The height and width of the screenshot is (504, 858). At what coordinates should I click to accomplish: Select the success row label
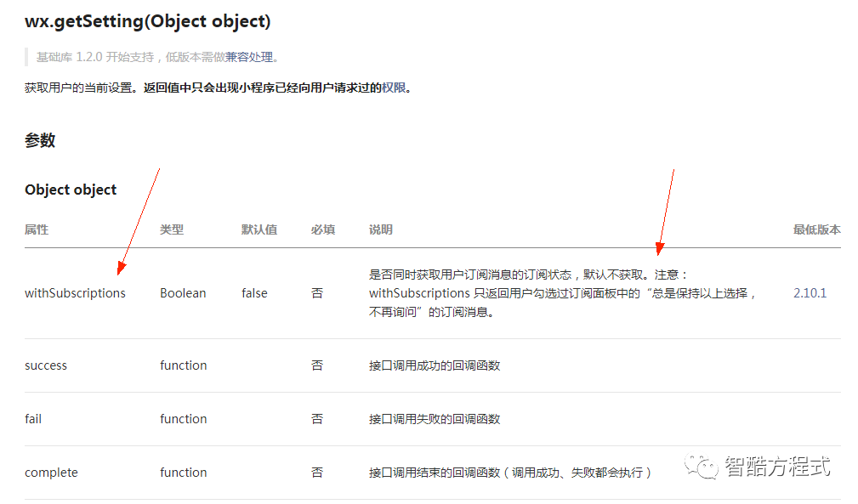click(46, 365)
